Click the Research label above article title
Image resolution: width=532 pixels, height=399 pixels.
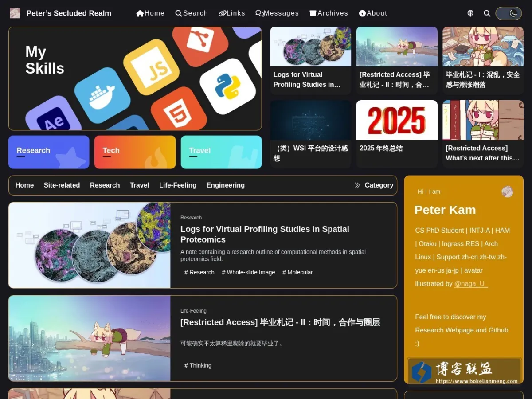[191, 218]
